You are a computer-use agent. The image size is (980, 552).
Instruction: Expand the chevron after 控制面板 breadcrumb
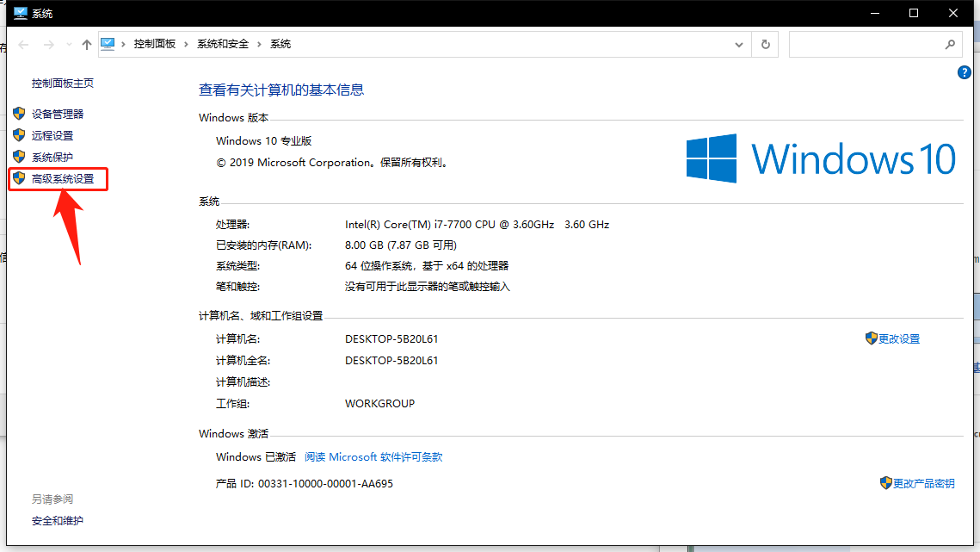point(186,44)
